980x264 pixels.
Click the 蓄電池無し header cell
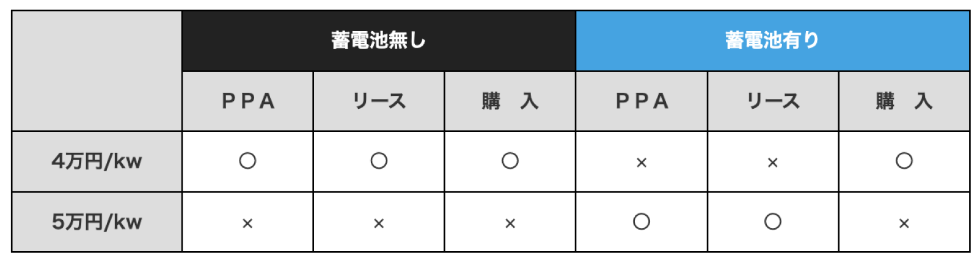tap(379, 41)
